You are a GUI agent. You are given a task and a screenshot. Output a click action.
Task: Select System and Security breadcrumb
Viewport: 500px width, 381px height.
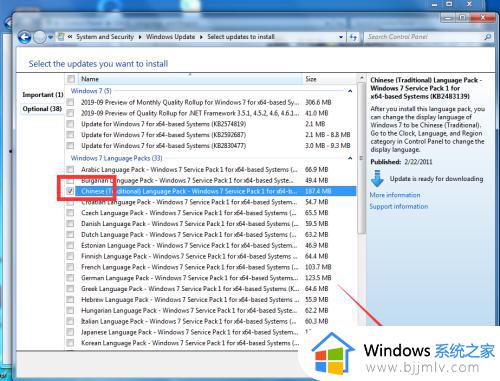(x=105, y=37)
